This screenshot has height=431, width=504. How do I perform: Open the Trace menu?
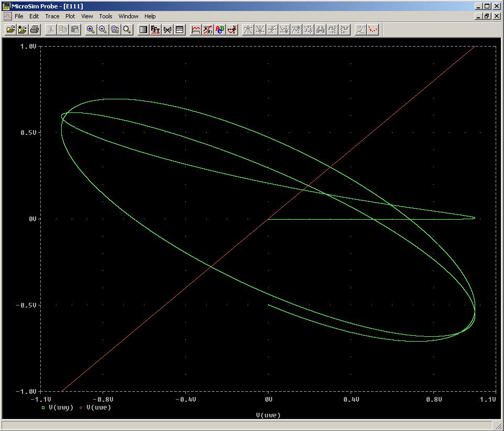pyautogui.click(x=52, y=16)
